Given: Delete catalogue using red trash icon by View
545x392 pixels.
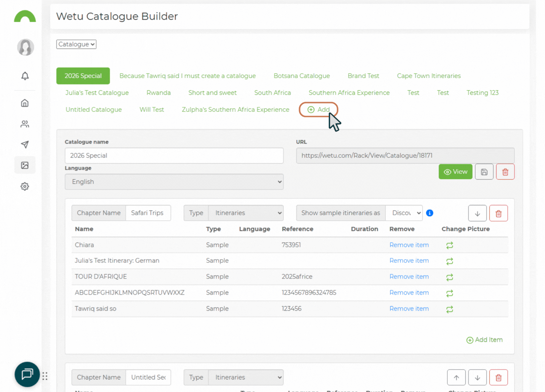Looking at the screenshot, I should point(505,172).
